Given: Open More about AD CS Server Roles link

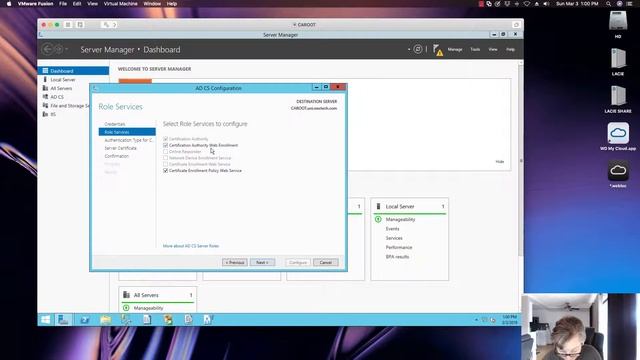Looking at the screenshot, I should coord(191,246).
